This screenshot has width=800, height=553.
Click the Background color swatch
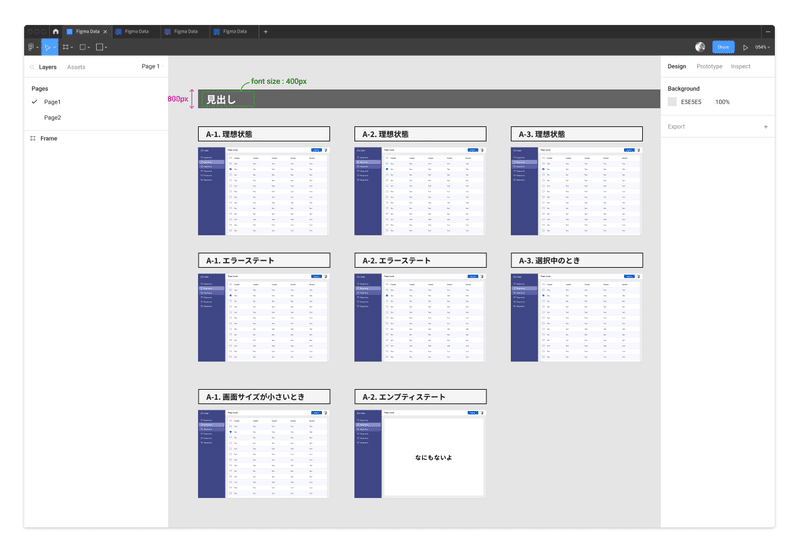672,102
